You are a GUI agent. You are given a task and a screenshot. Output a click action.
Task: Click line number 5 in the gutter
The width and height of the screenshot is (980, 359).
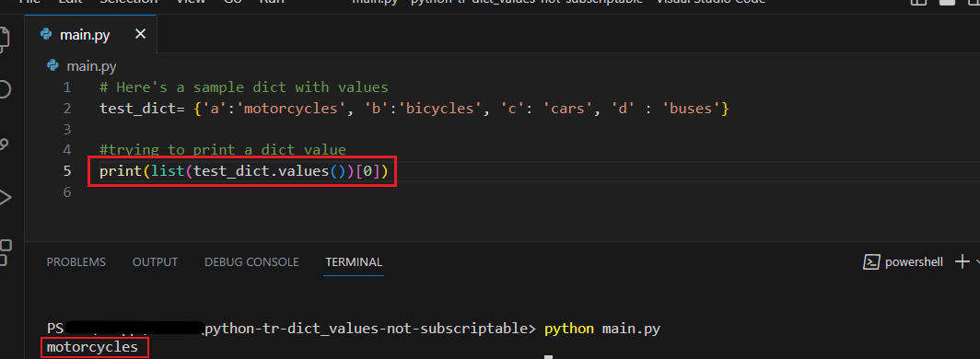click(67, 171)
